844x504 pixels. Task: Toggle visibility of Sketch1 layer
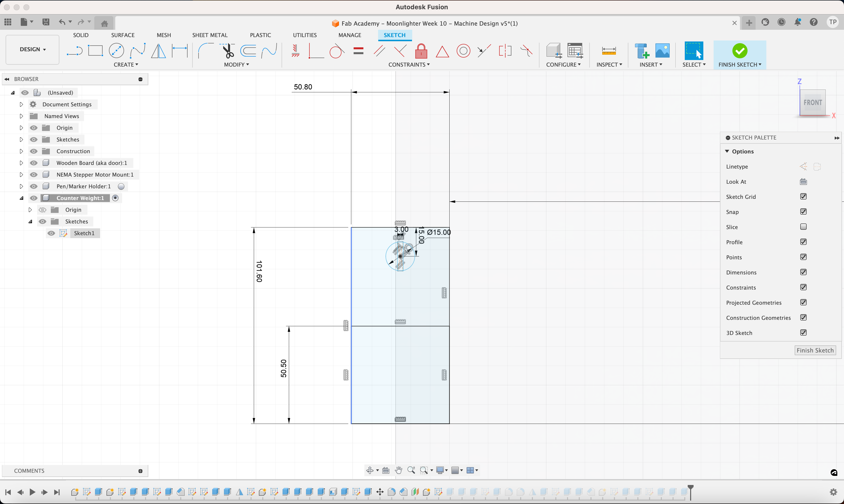[52, 233]
